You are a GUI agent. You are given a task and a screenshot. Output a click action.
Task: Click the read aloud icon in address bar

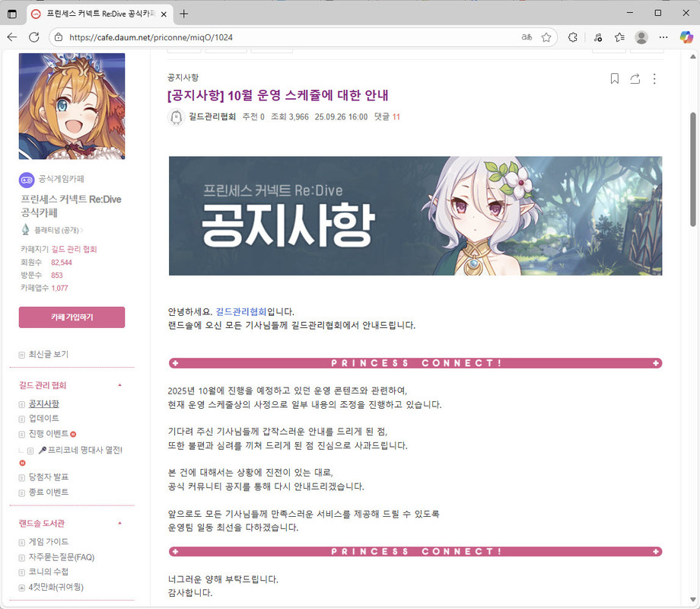[527, 37]
